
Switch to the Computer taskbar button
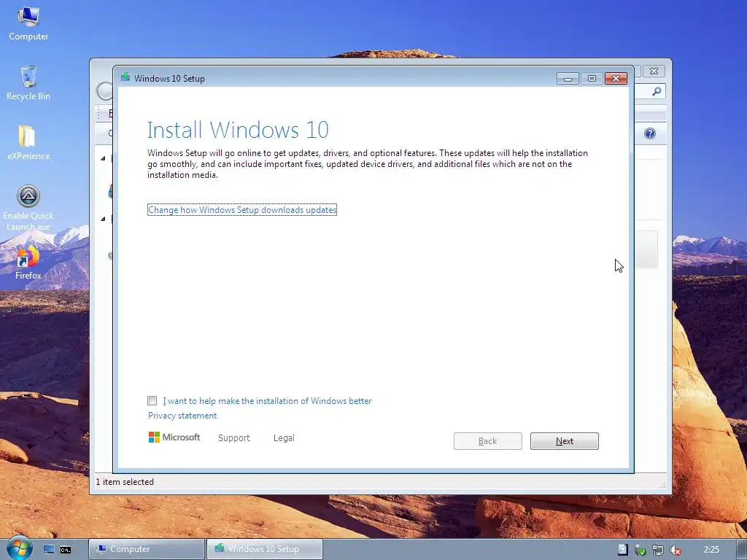[146, 549]
